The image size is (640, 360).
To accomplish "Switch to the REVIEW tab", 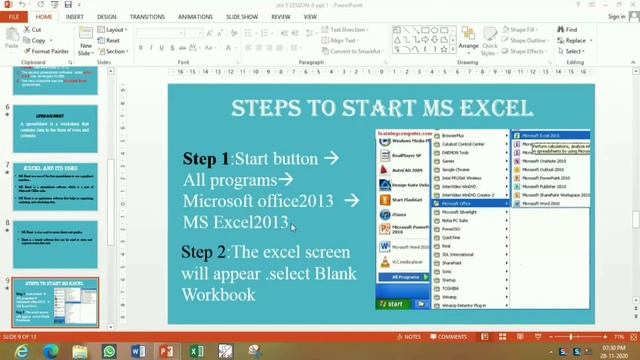I will (281, 17).
